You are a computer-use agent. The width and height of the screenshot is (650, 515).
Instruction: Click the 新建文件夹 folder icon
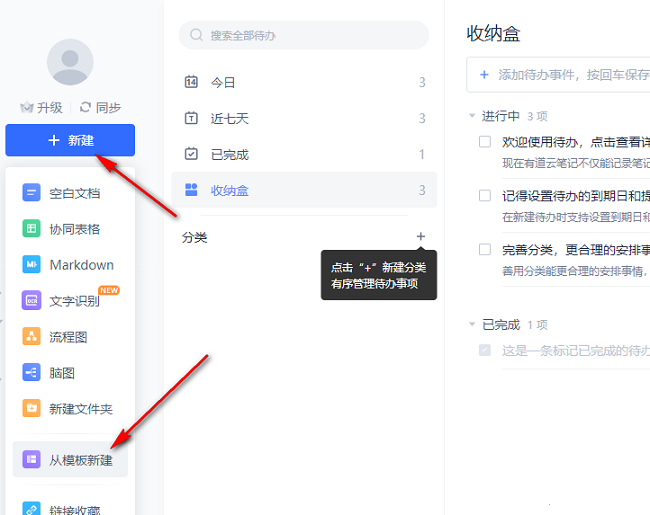[31, 408]
